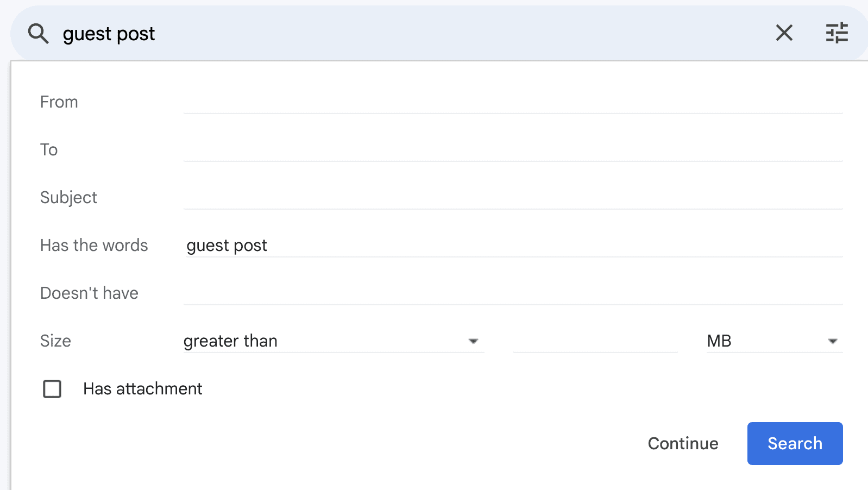The image size is (868, 490).
Task: Click the top search box text "guest post"
Action: (109, 34)
